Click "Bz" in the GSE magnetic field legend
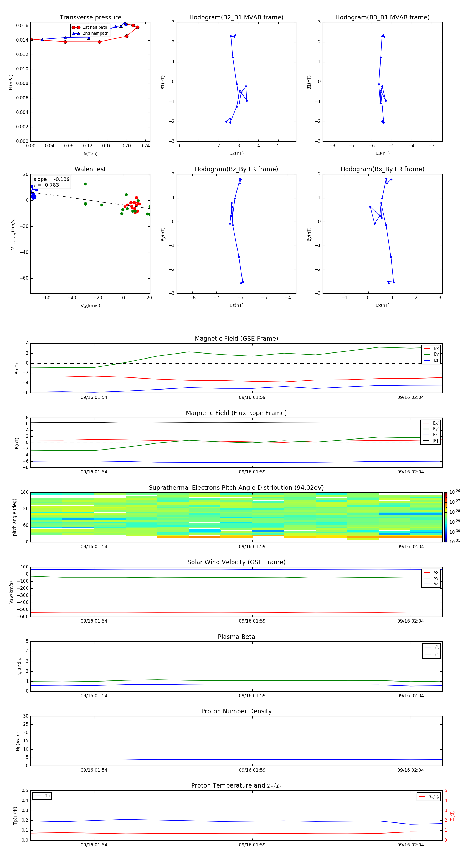The height and width of the screenshot is (868, 473). tap(436, 360)
